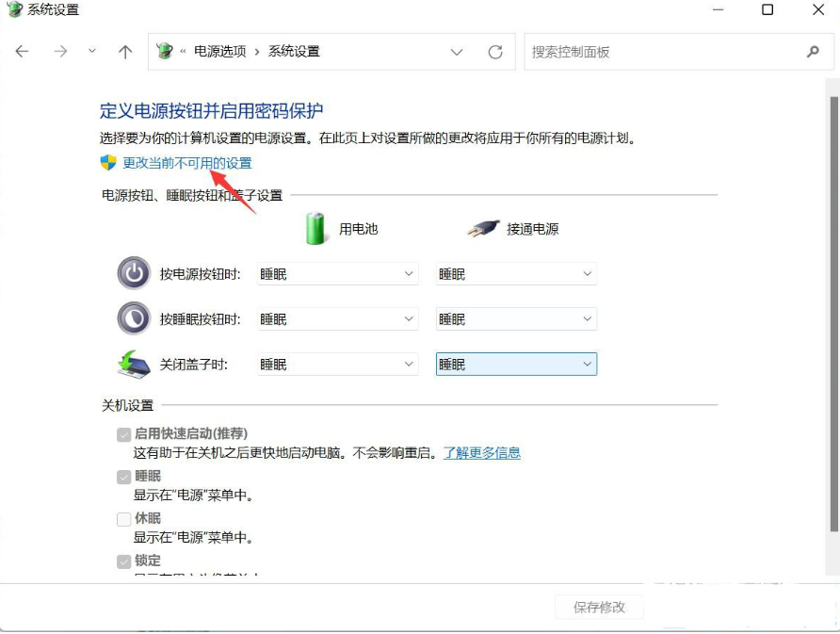Enable the 休眠 checkbox
Screen dimensions: 840x634
[x=123, y=519]
